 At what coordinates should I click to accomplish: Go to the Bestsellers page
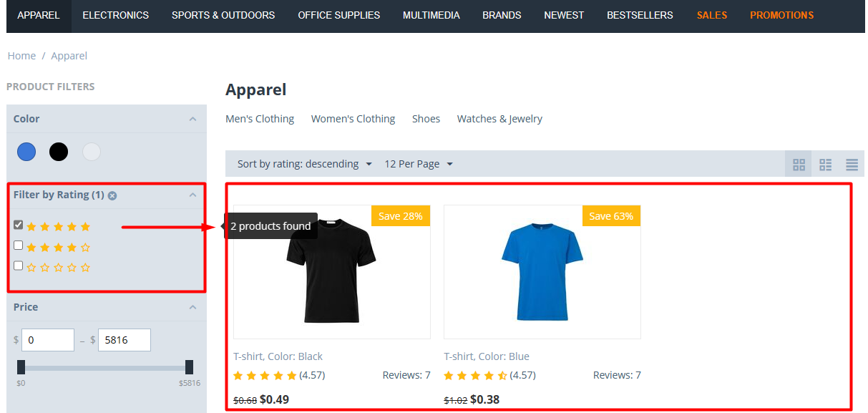click(640, 15)
